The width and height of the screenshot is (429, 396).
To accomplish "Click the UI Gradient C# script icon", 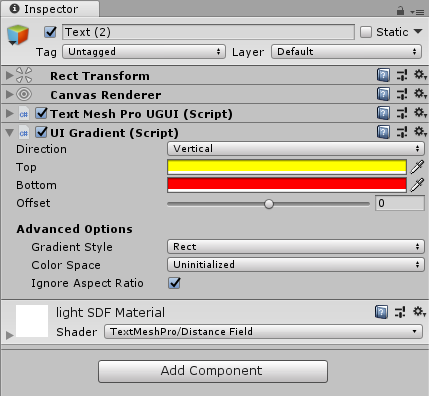I will click(x=24, y=133).
